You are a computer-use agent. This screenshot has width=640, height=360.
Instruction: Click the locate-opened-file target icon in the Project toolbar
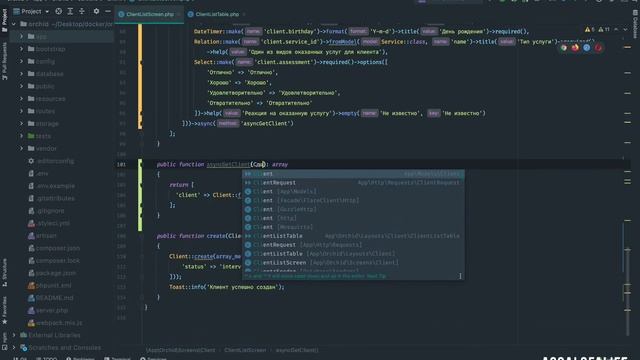click(x=58, y=11)
